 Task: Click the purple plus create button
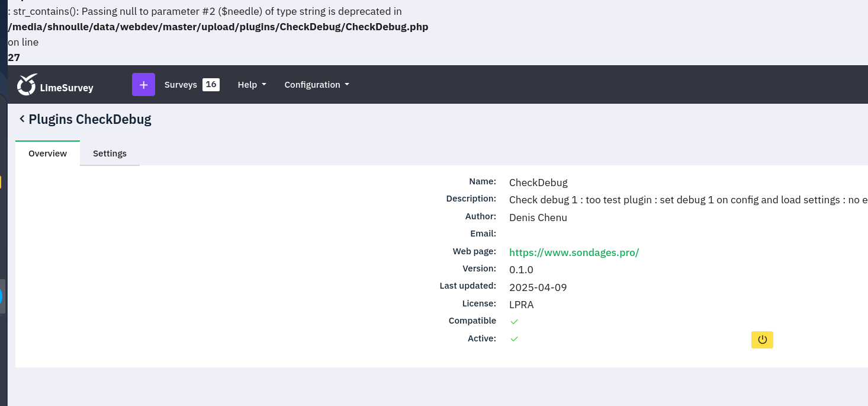click(143, 85)
